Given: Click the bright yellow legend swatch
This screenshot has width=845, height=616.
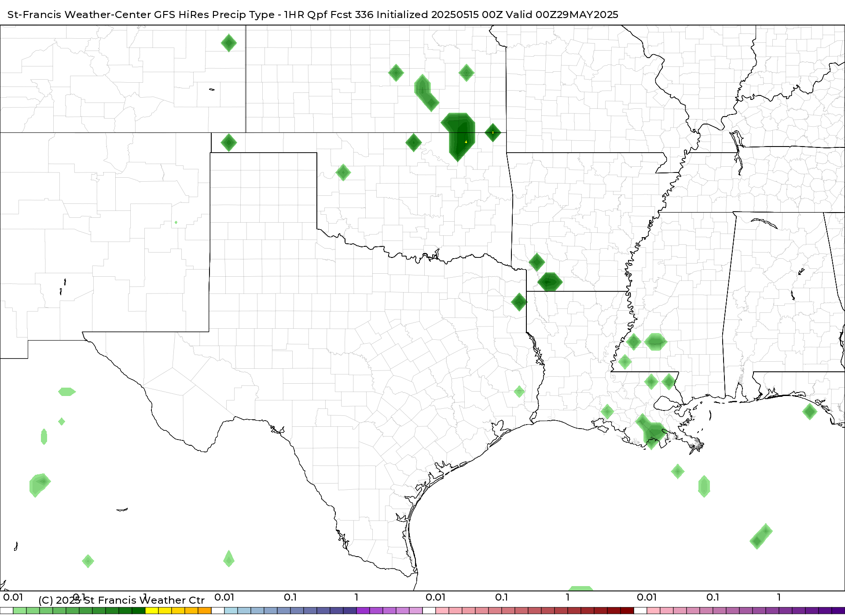Looking at the screenshot, I should tap(152, 611).
